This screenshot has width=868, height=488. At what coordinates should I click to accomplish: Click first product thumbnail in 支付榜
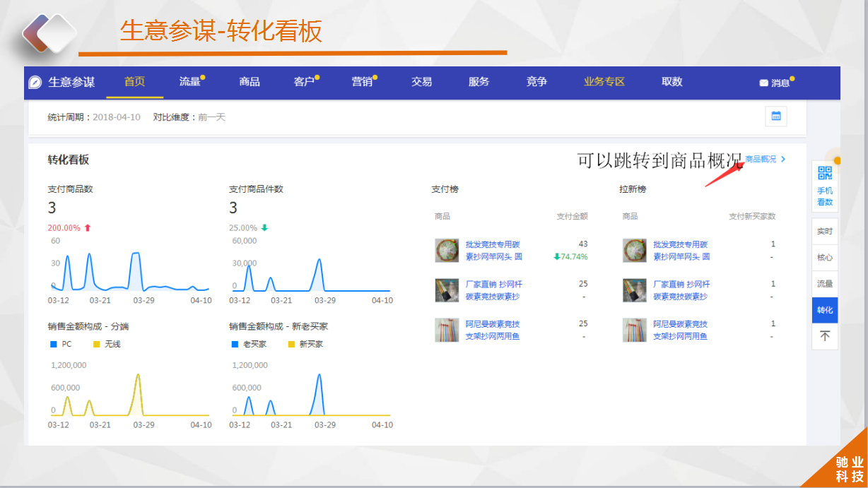[447, 251]
